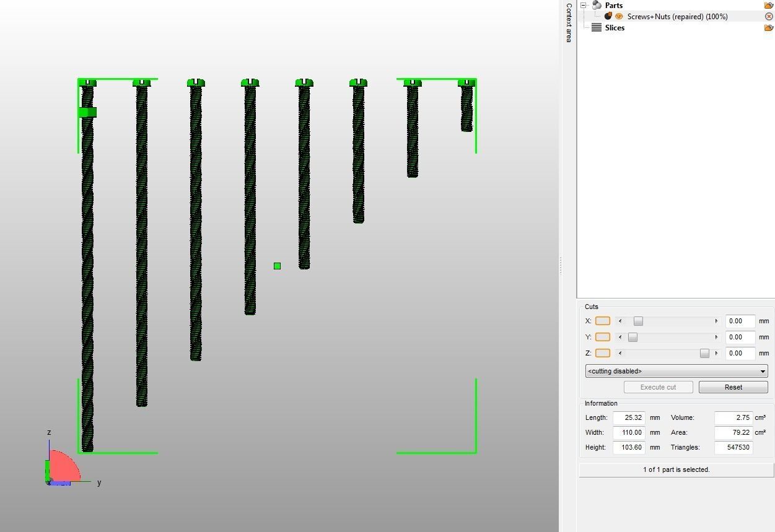
Task: Click the shortest screw in the viewport
Action: 466,105
